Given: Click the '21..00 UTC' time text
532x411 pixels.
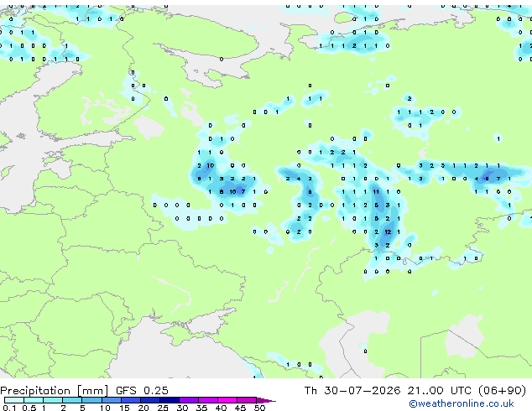Looking at the screenshot, I should (x=439, y=391).
